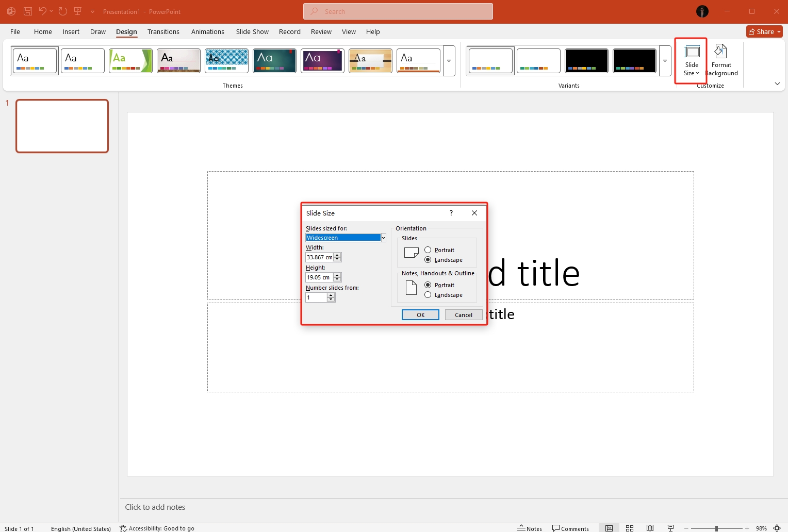The image size is (788, 532).
Task: Switch to Reading View in status bar
Action: click(650, 528)
